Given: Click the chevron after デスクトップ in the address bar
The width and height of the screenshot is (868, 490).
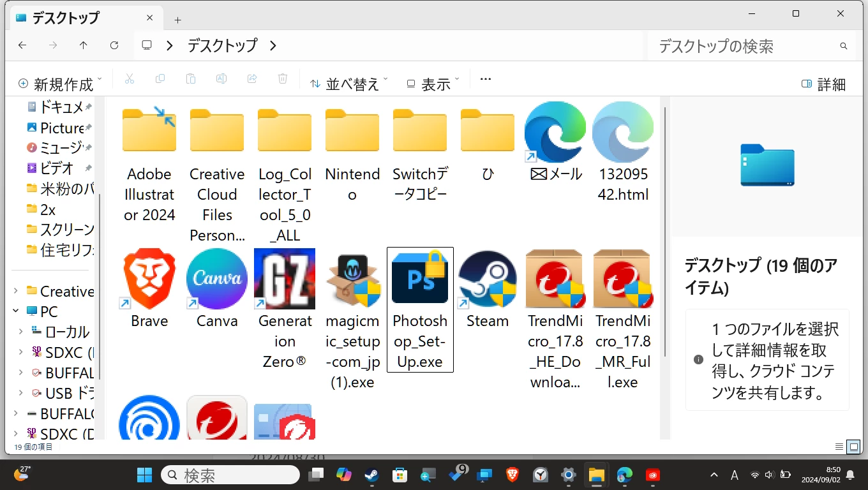Looking at the screenshot, I should pos(273,45).
